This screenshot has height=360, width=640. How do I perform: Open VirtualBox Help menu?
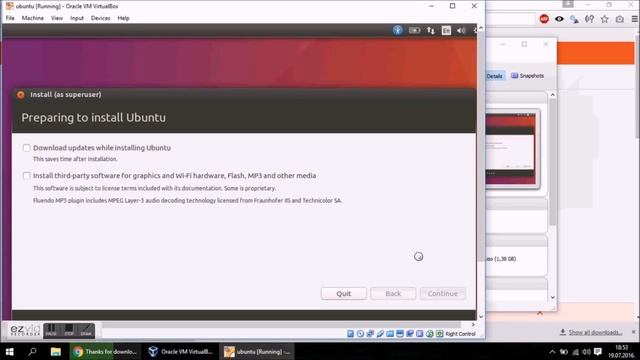pos(123,18)
